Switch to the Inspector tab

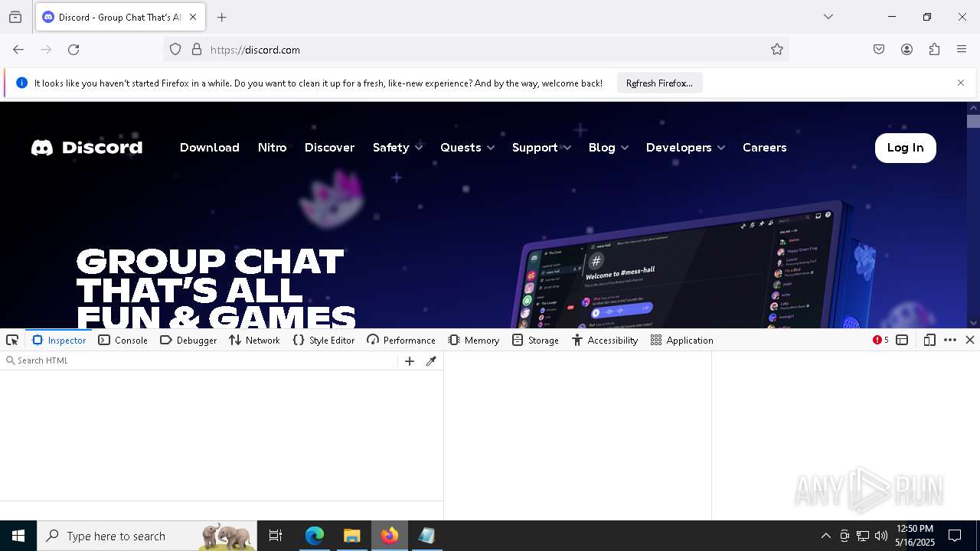click(59, 341)
